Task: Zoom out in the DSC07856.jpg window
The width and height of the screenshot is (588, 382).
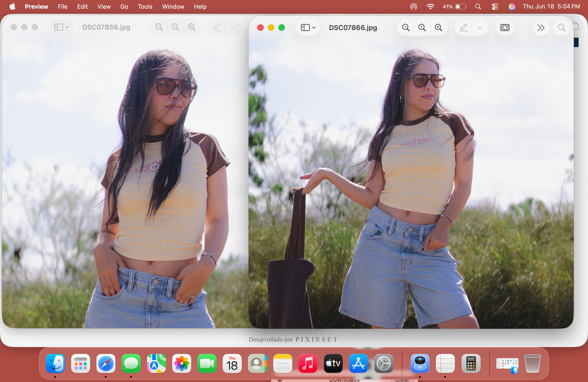Action: 159,27
